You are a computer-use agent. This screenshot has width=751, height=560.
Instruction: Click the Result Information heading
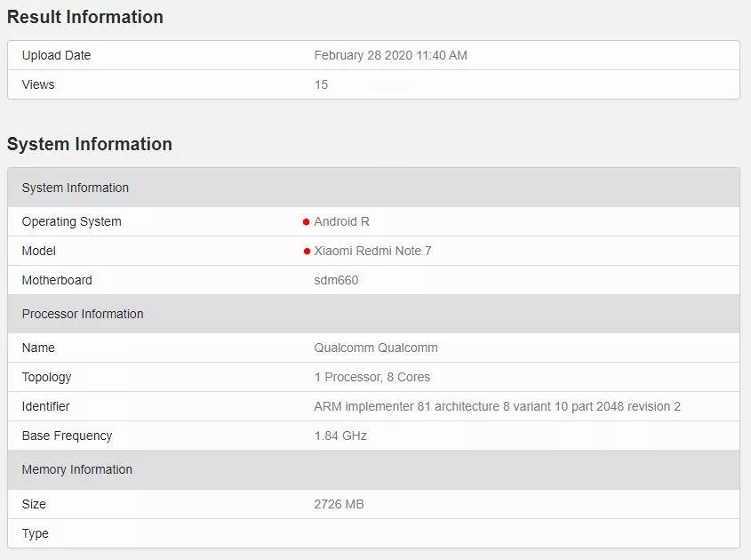[x=85, y=17]
